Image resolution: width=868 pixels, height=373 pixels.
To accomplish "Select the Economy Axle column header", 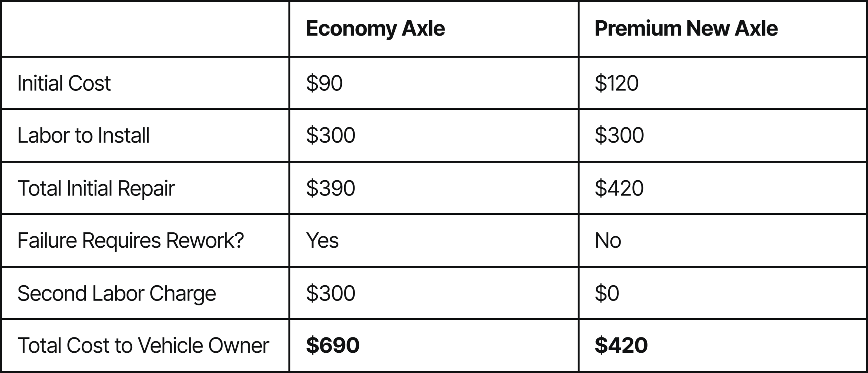I will pos(375,29).
